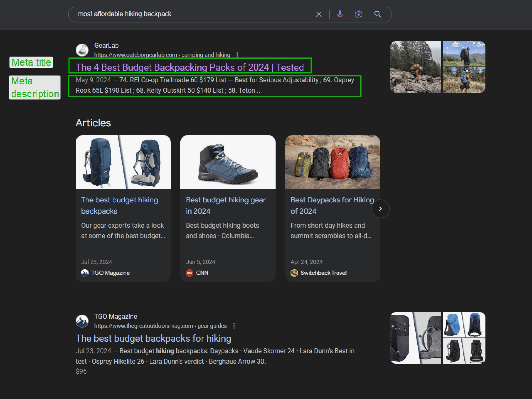532x399 pixels.
Task: Clear the search query with the X icon
Action: [319, 14]
